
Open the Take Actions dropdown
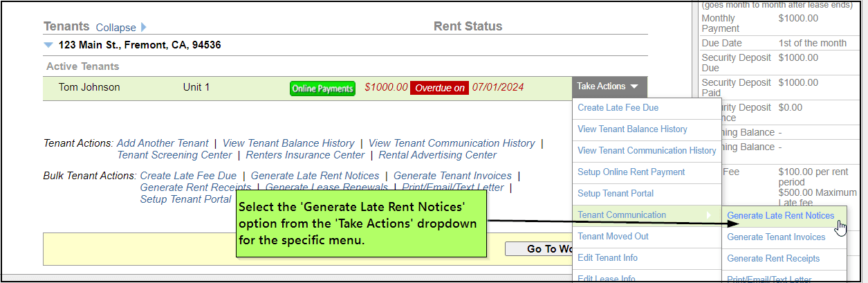(609, 86)
